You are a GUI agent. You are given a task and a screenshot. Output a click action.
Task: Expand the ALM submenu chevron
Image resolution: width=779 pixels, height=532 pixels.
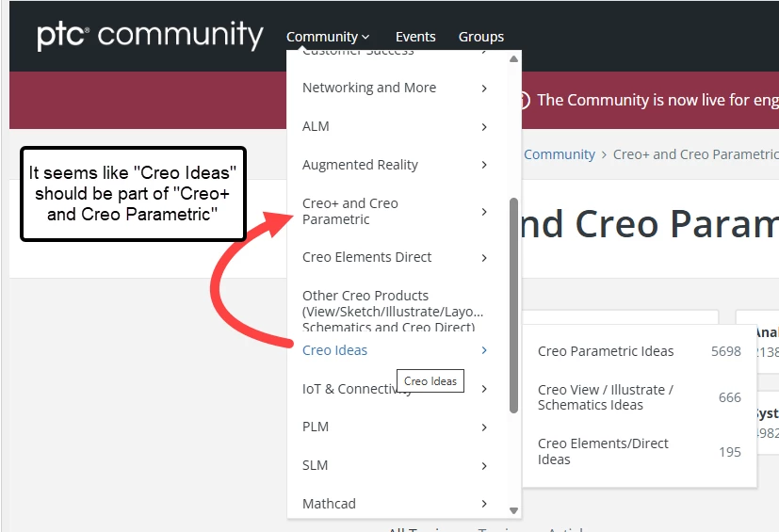pos(484,127)
